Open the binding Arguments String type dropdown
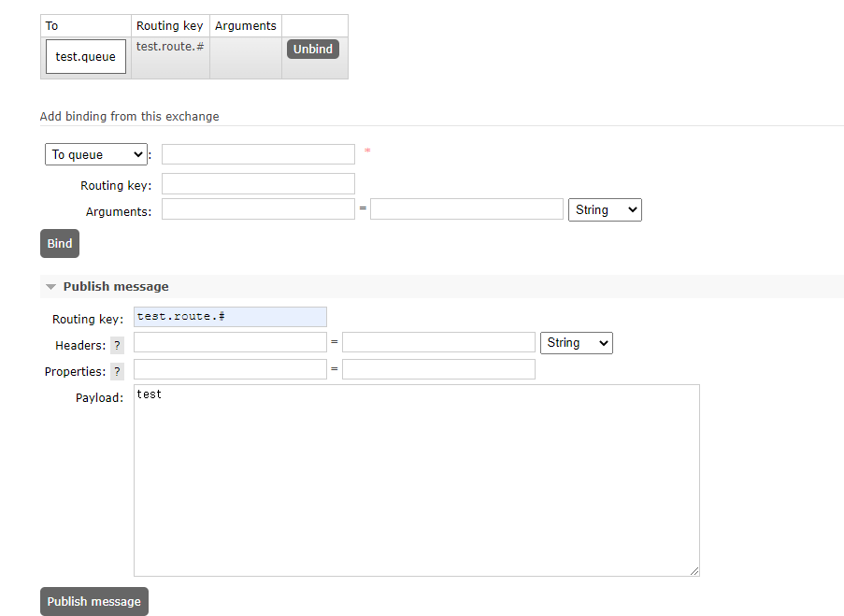 (605, 210)
